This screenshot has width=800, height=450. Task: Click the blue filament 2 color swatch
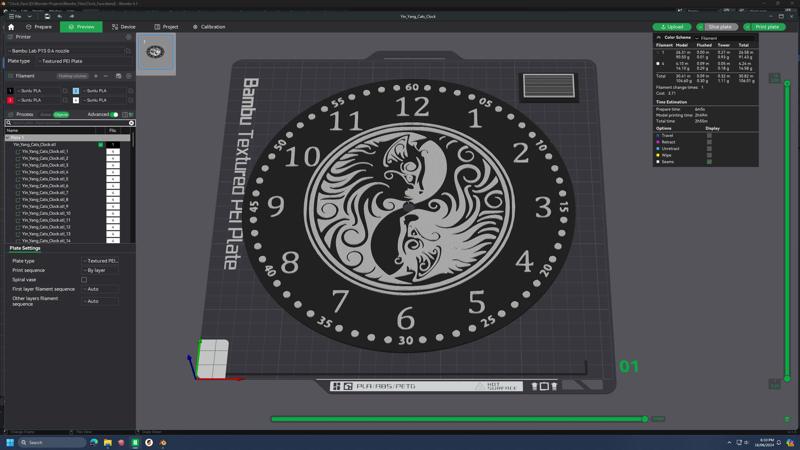[x=76, y=91]
